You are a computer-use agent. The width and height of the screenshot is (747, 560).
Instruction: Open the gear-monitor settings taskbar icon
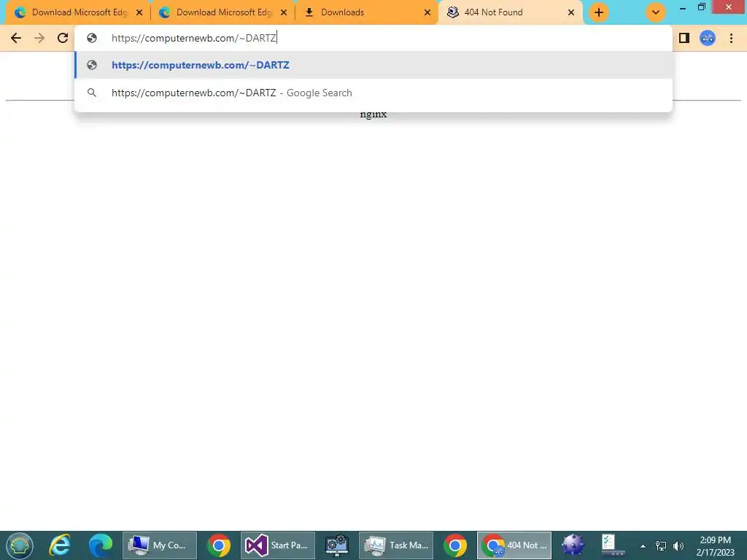[x=337, y=545]
